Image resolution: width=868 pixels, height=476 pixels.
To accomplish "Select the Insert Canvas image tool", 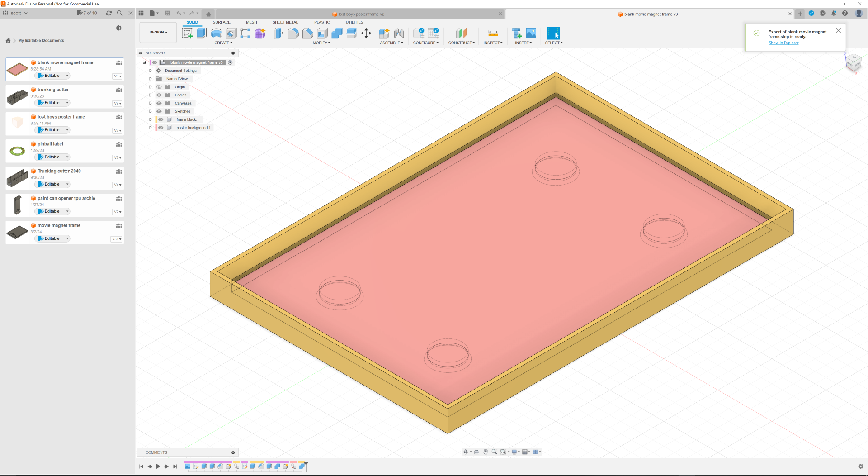I will (x=531, y=33).
